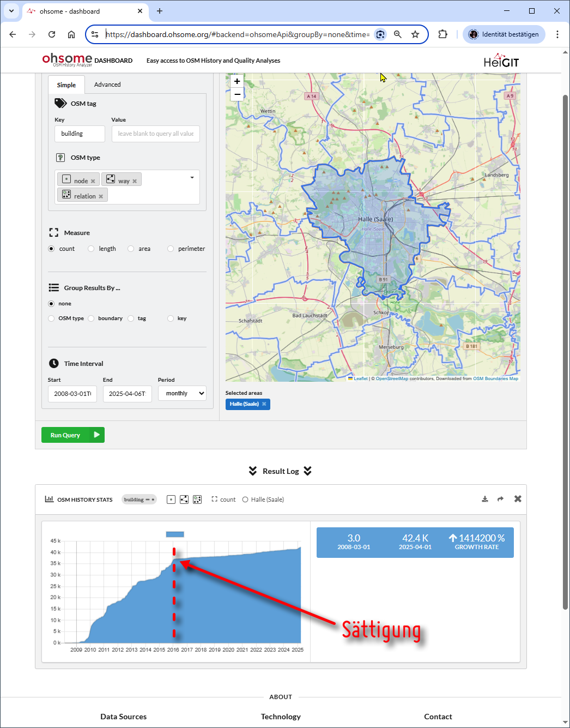
Task: Group results by tag
Action: point(131,318)
